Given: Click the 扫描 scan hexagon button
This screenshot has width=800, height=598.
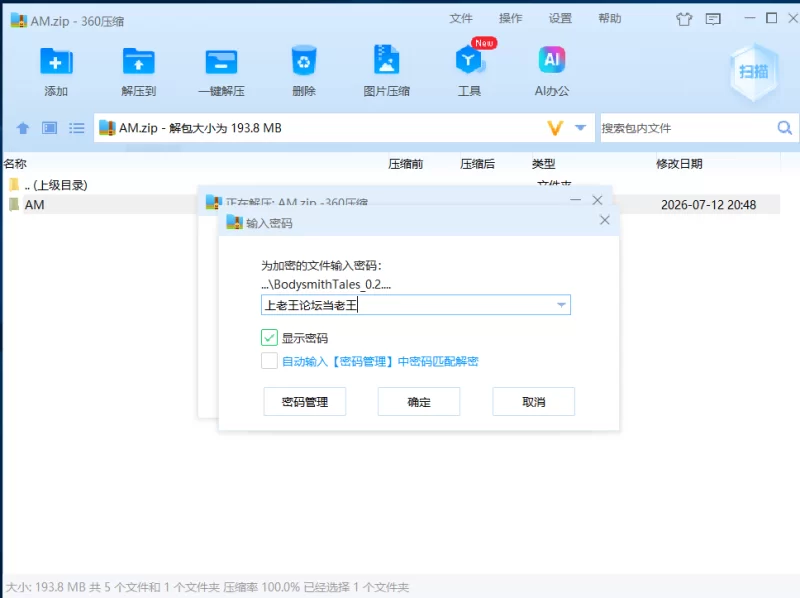Looking at the screenshot, I should pos(754,71).
